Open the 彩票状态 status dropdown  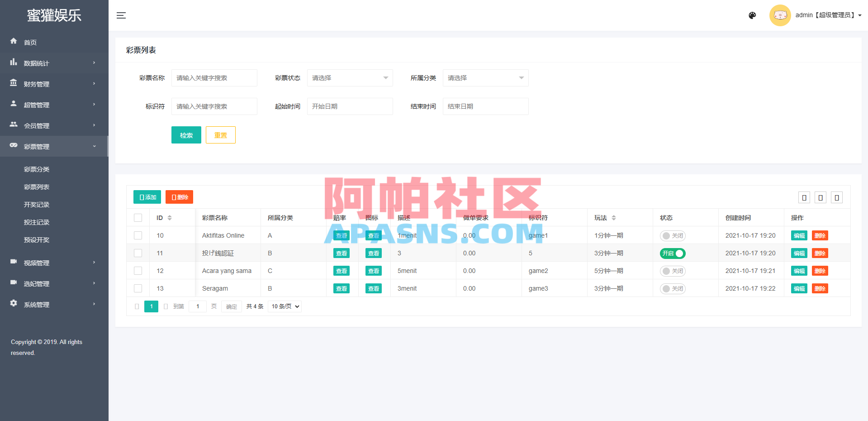(350, 78)
